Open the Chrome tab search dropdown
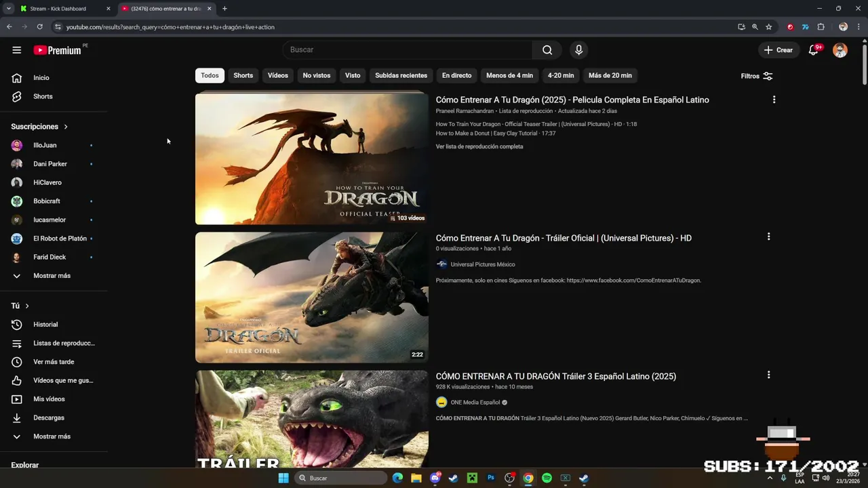This screenshot has height=488, width=868. click(x=8, y=9)
